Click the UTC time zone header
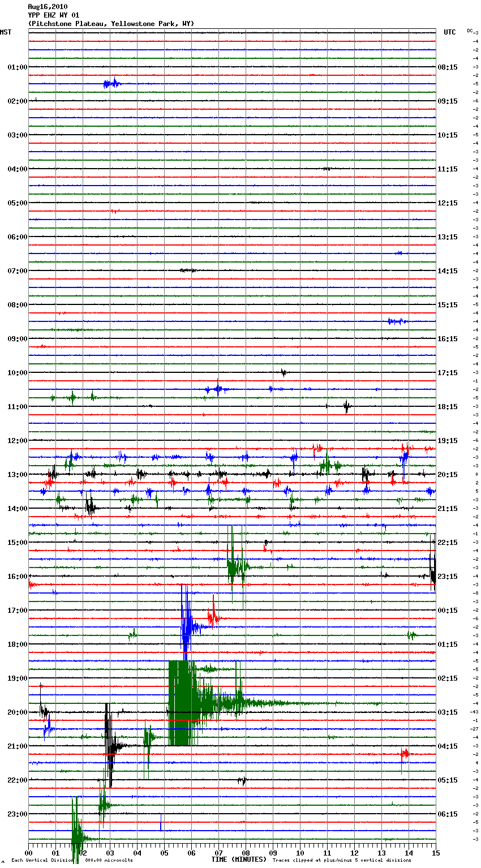Viewport: 481px width, 868px height. (450, 32)
